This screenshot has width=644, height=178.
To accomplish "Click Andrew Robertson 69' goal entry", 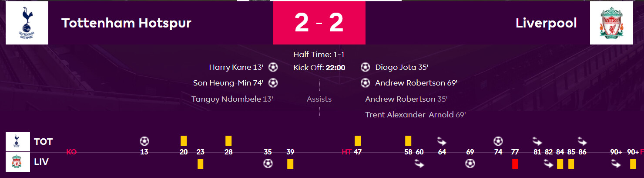I will [416, 83].
